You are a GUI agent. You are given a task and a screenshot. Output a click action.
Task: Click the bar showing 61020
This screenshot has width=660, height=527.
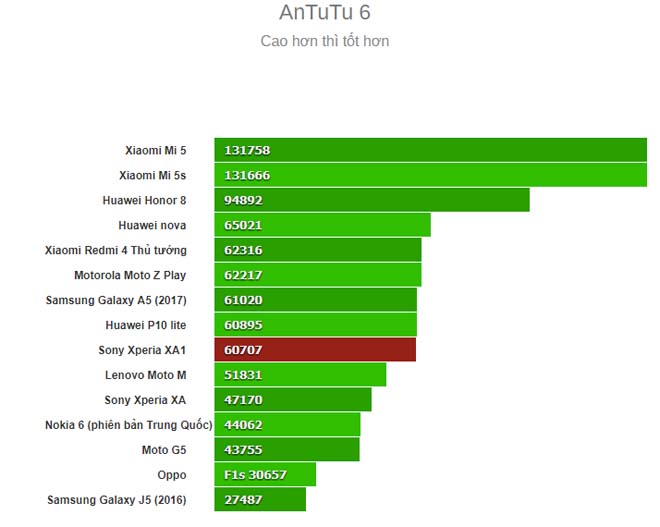point(316,300)
